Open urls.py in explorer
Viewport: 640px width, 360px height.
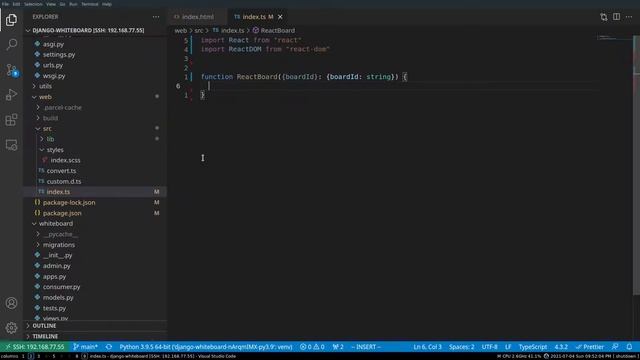95,65
